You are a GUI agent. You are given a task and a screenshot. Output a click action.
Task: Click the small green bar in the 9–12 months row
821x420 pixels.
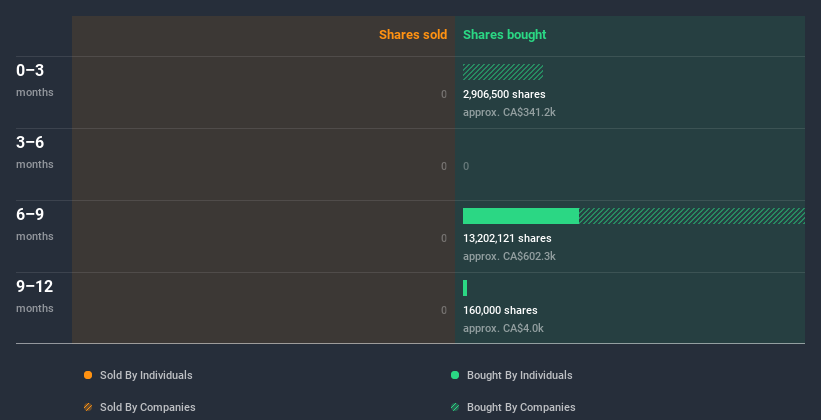pyautogui.click(x=465, y=288)
